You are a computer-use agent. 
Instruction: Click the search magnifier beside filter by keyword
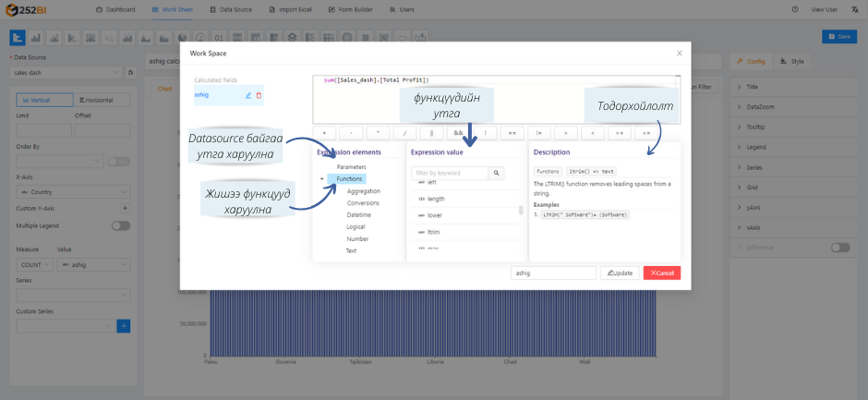pyautogui.click(x=496, y=173)
